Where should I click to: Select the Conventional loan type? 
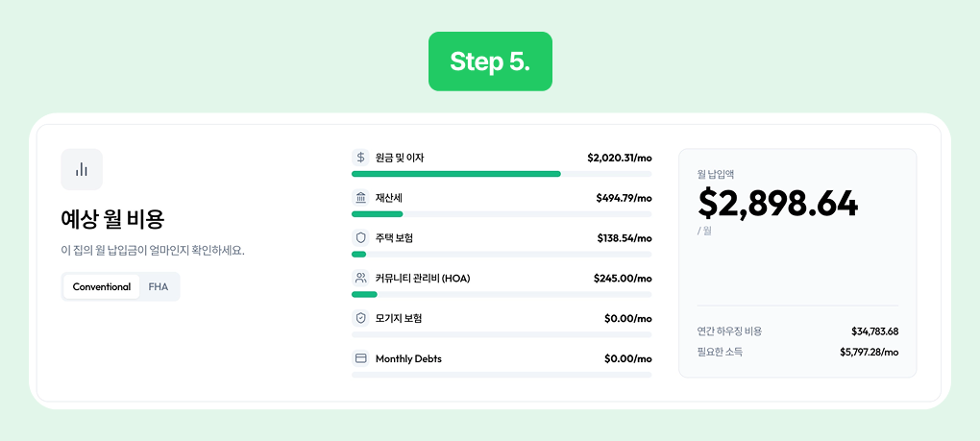pos(101,286)
